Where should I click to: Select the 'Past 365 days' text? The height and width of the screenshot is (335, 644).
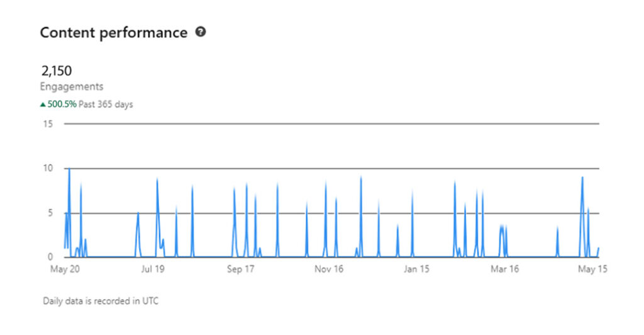coord(106,105)
